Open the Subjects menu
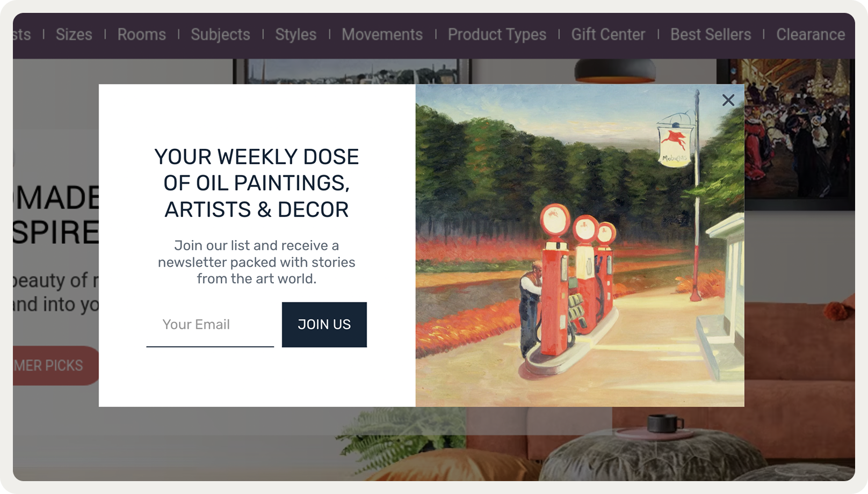This screenshot has width=868, height=494. (x=220, y=34)
